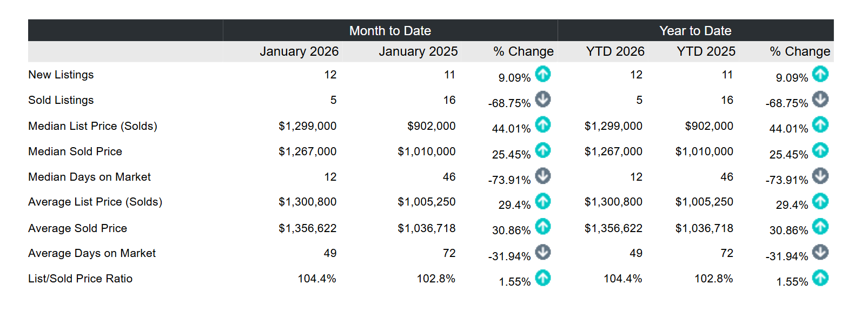868x310 pixels.
Task: Click the Median Sold Price row label
Action: coord(75,151)
